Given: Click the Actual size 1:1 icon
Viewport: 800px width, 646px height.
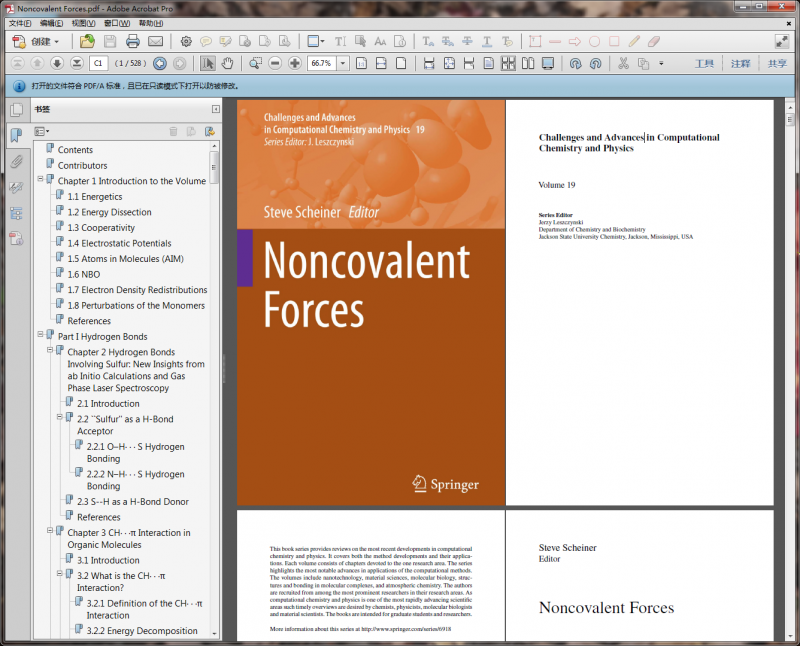Looking at the screenshot, I should click(361, 63).
